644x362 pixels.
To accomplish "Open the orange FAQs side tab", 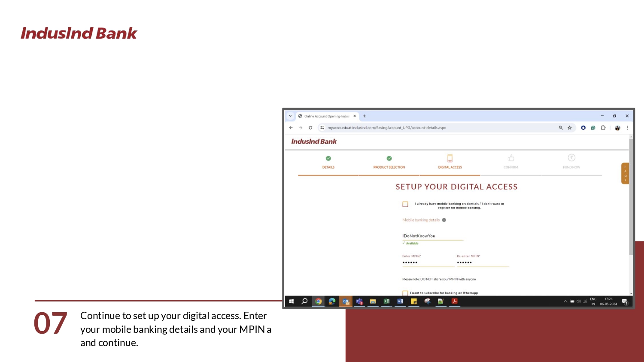I will tap(625, 173).
